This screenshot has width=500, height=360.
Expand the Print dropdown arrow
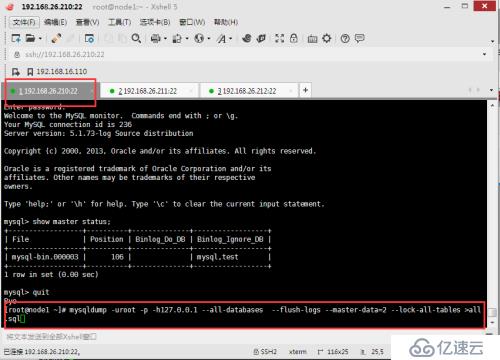click(x=165, y=39)
